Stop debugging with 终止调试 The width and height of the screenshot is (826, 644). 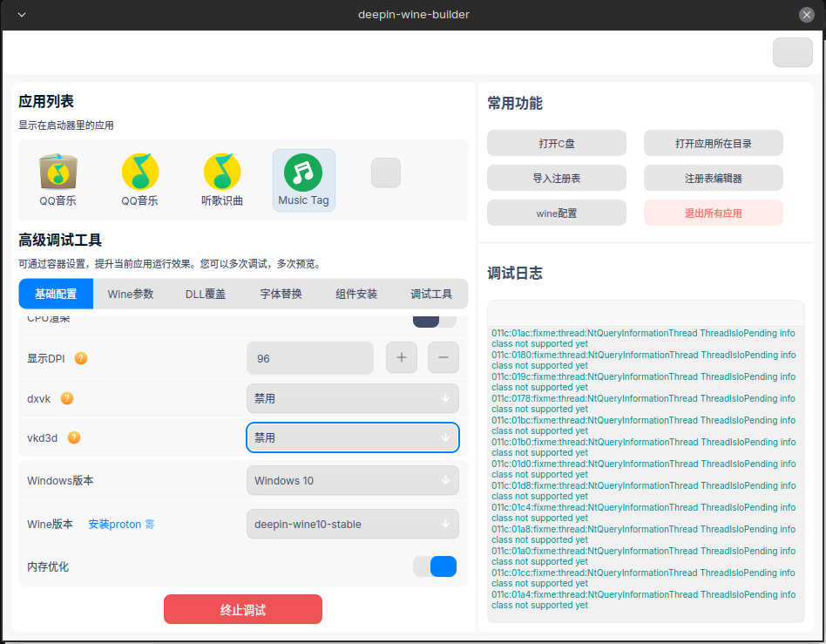coord(243,609)
